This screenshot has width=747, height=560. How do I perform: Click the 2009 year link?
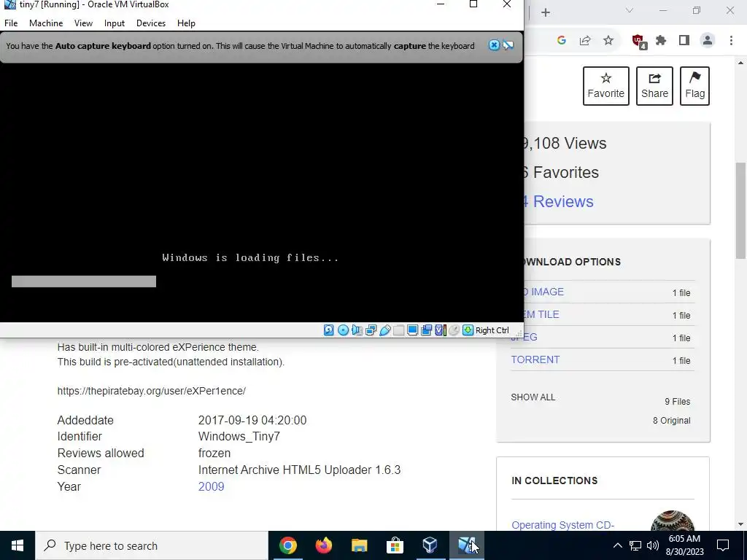(x=211, y=486)
